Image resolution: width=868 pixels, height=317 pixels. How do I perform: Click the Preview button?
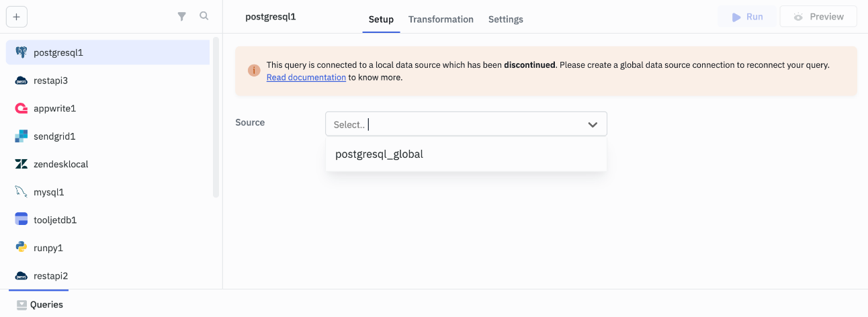click(x=818, y=17)
